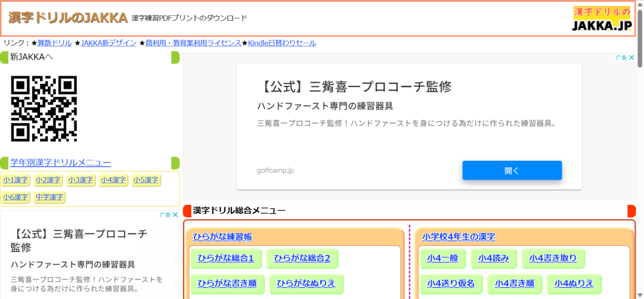Select 小6漢字 button
The width and height of the screenshot is (644, 299).
pyautogui.click(x=16, y=197)
